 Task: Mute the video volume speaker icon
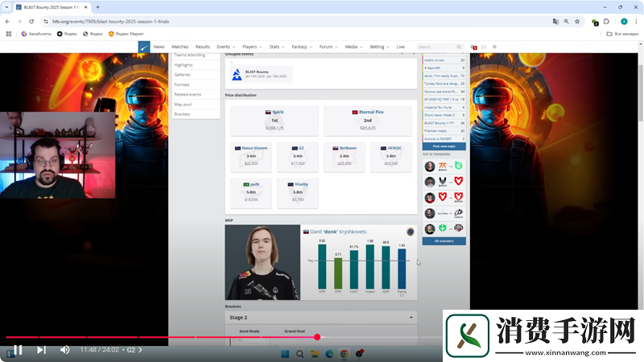coord(65,350)
